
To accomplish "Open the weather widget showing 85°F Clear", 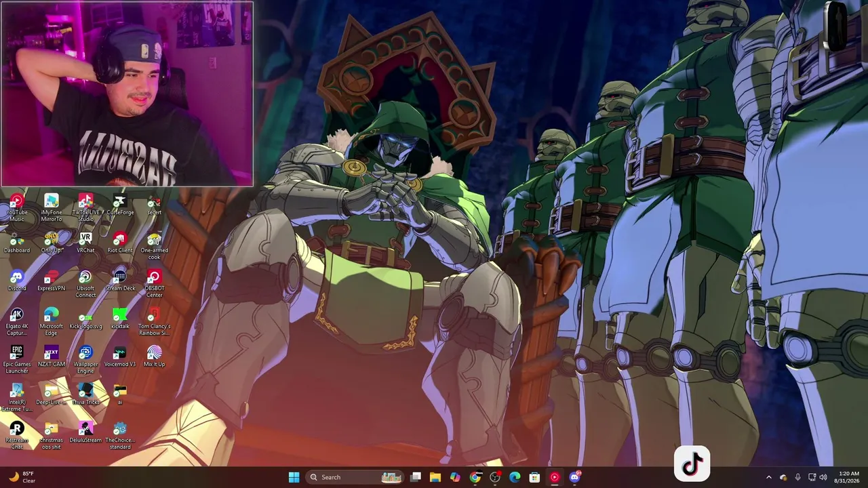I will point(20,477).
